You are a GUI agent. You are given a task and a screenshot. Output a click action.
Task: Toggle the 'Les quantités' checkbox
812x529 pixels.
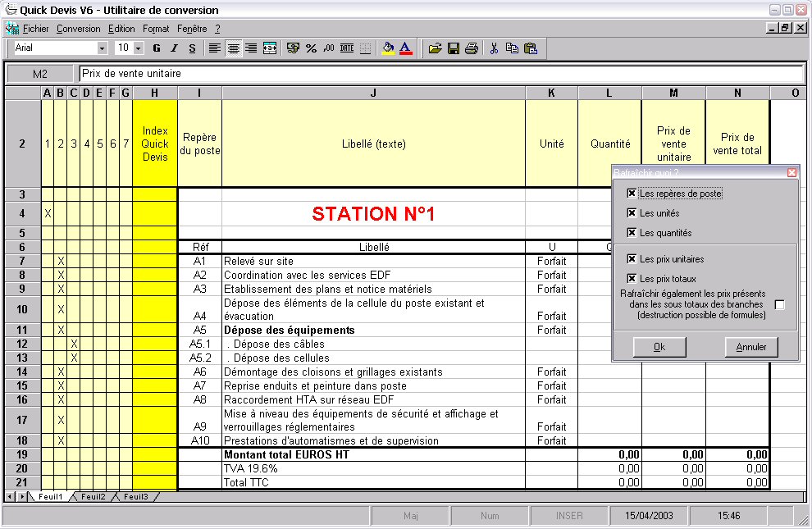[x=631, y=233]
